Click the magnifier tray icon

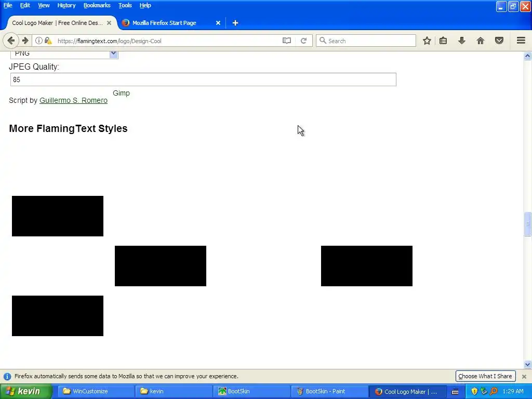pos(494,391)
